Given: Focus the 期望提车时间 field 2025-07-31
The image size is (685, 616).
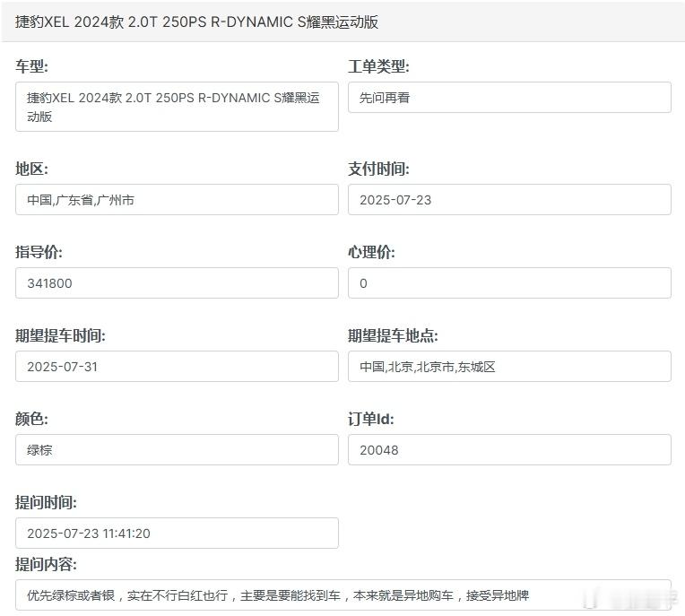Looking at the screenshot, I should click(x=177, y=367).
